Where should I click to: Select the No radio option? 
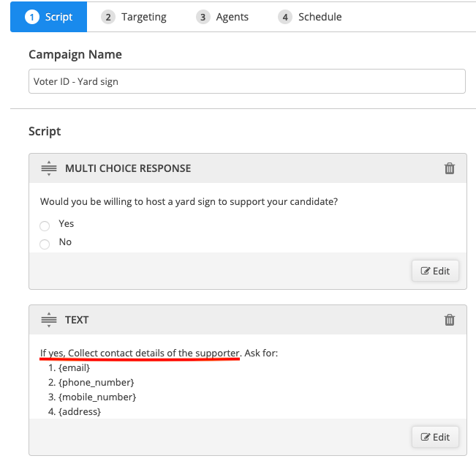45,244
